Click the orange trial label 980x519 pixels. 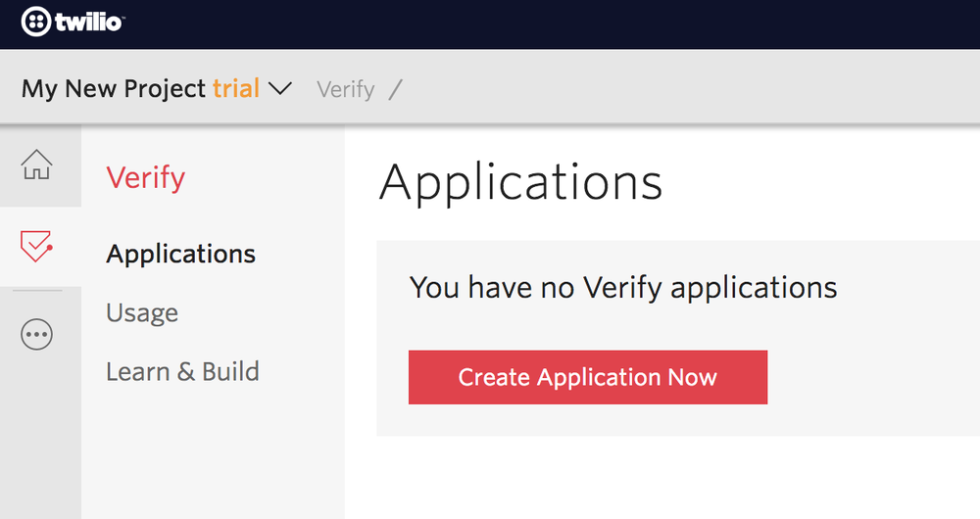coord(235,88)
